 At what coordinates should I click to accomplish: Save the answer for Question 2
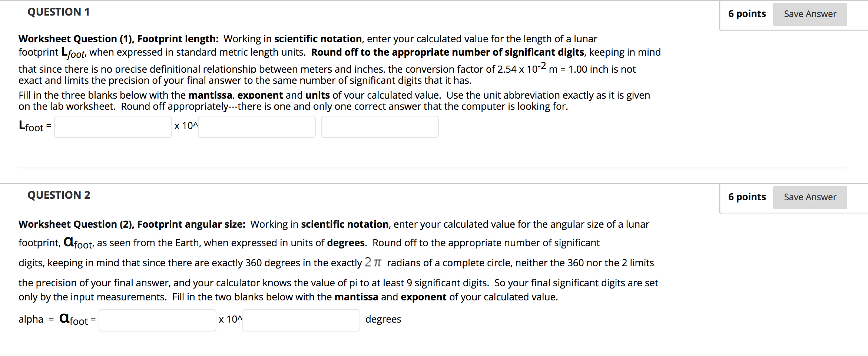tap(810, 197)
